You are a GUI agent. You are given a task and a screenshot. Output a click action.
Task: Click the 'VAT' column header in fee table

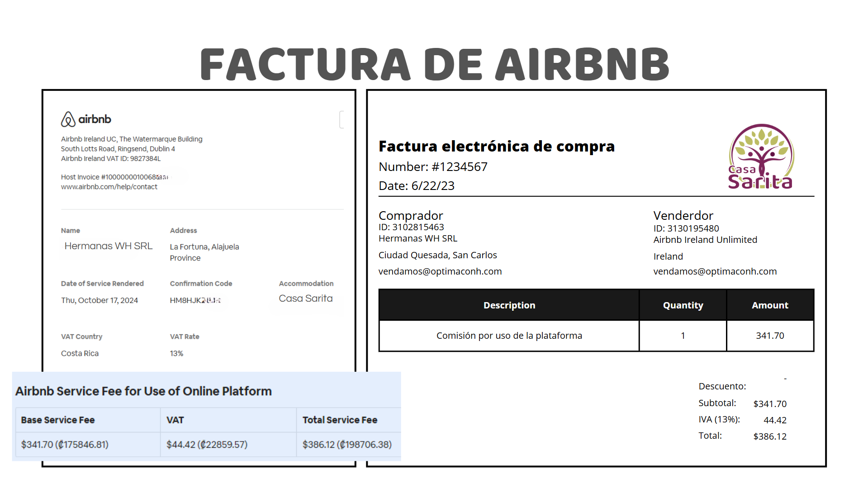click(x=175, y=420)
